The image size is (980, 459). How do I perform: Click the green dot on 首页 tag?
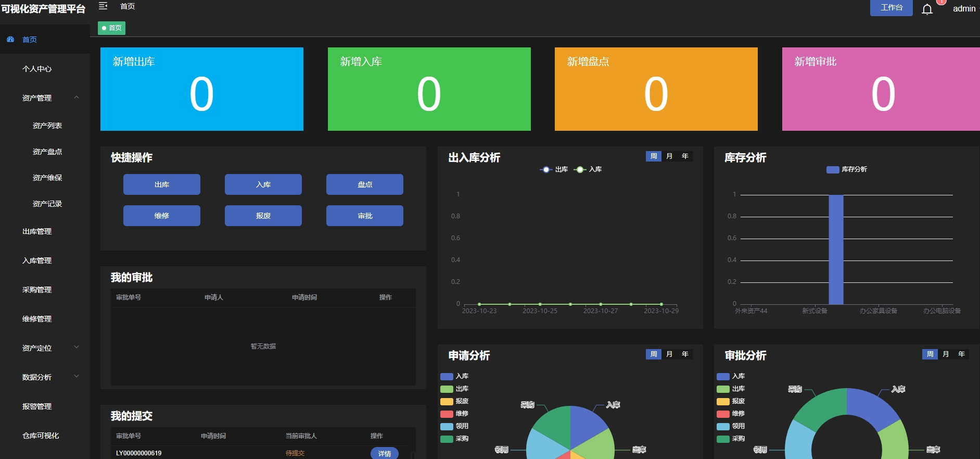tap(104, 28)
